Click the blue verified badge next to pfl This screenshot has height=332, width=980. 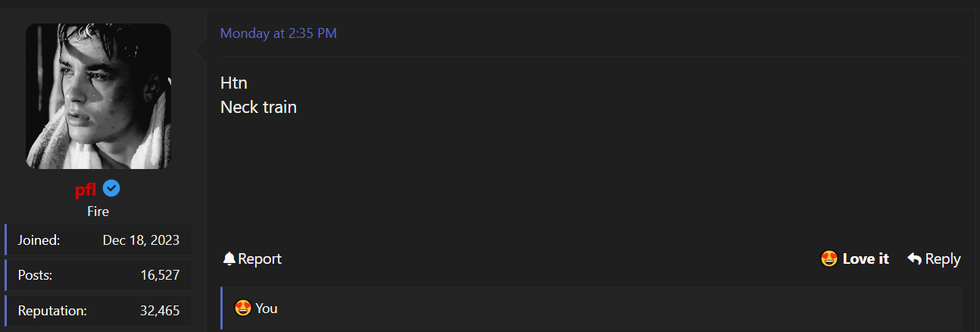pyautogui.click(x=111, y=189)
